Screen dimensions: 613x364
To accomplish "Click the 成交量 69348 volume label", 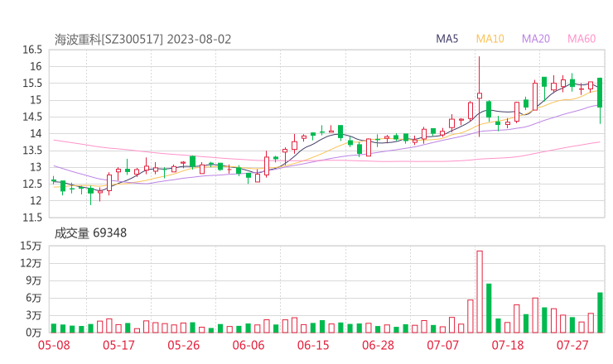I will tap(90, 233).
